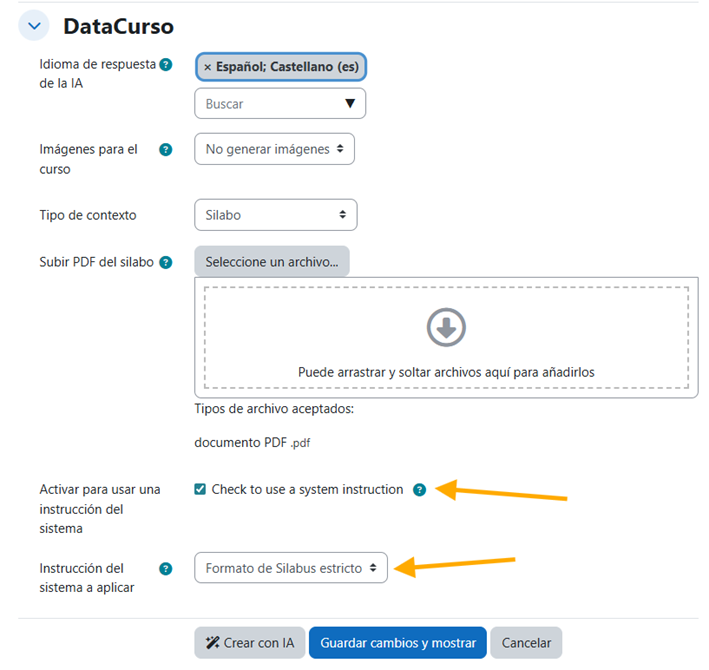Open 'Formato de Silabus estricto' dropdown
Image resolution: width=709 pixels, height=670 pixels.
click(x=290, y=568)
